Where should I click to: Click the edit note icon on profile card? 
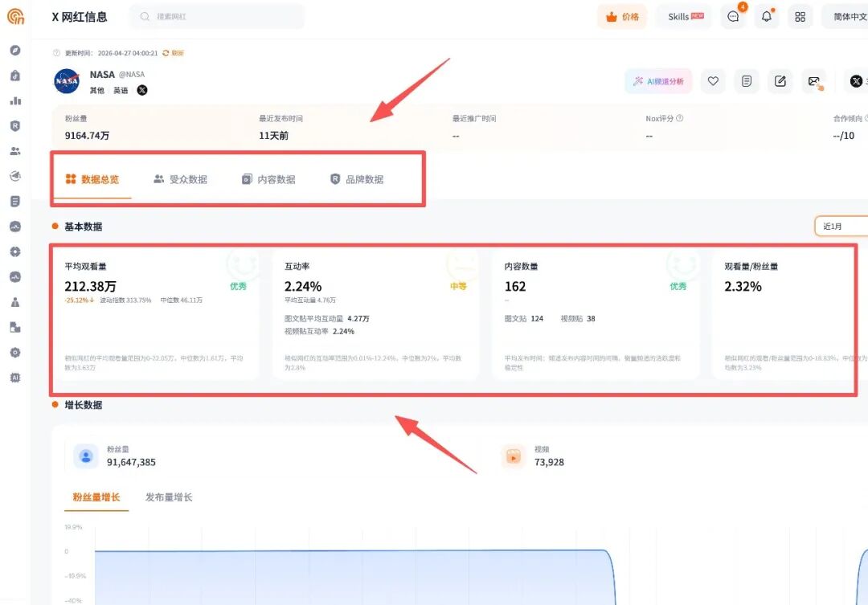(780, 80)
